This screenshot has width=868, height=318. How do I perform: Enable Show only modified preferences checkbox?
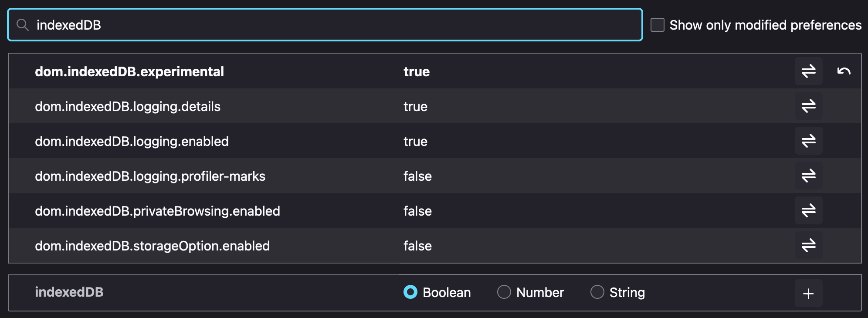pyautogui.click(x=657, y=25)
